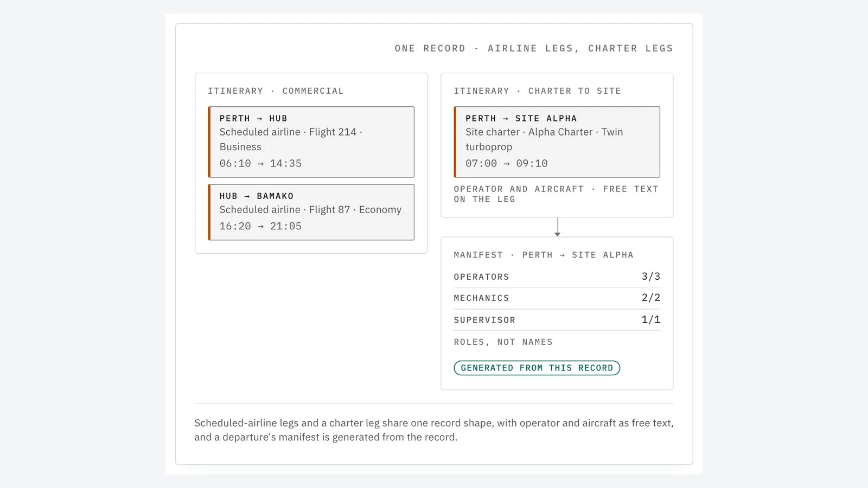Click the 'Manifest · Perth → Site Alpha' heading

coord(544,255)
